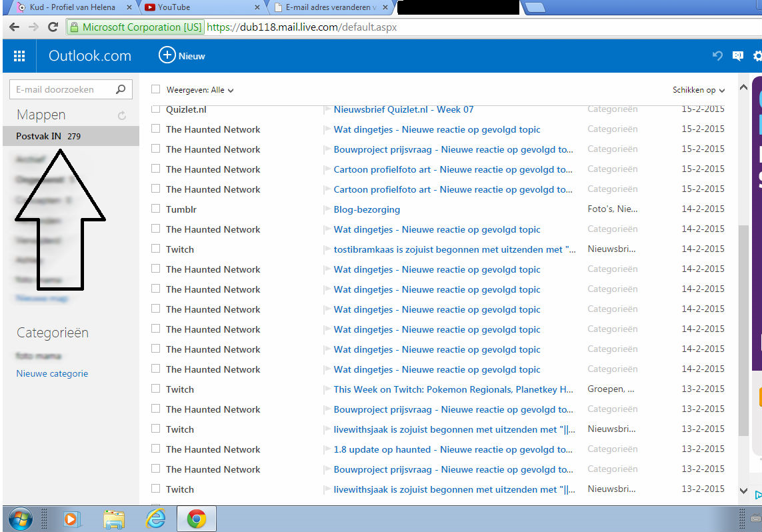Screen dimensions: 762x532
Task: Close the Kud - Profiel van Helena tab
Action: [x=129, y=7]
